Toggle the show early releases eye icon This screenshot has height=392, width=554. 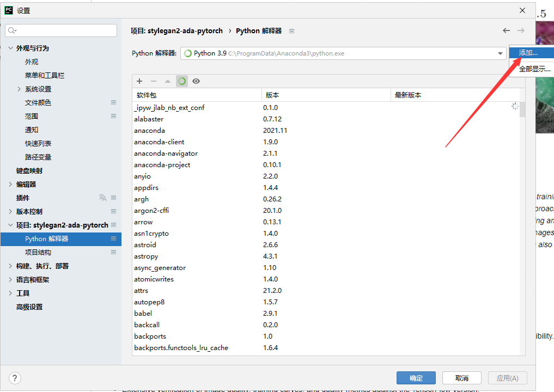pyautogui.click(x=196, y=81)
